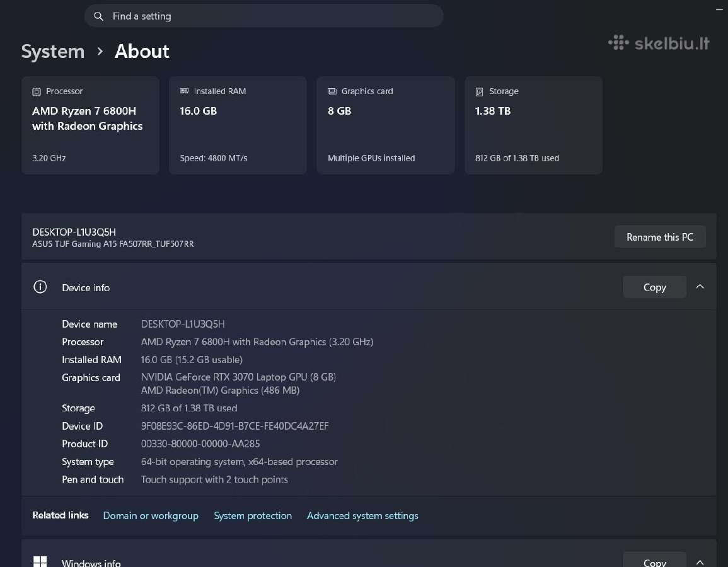Click the search magnifier icon

(98, 16)
